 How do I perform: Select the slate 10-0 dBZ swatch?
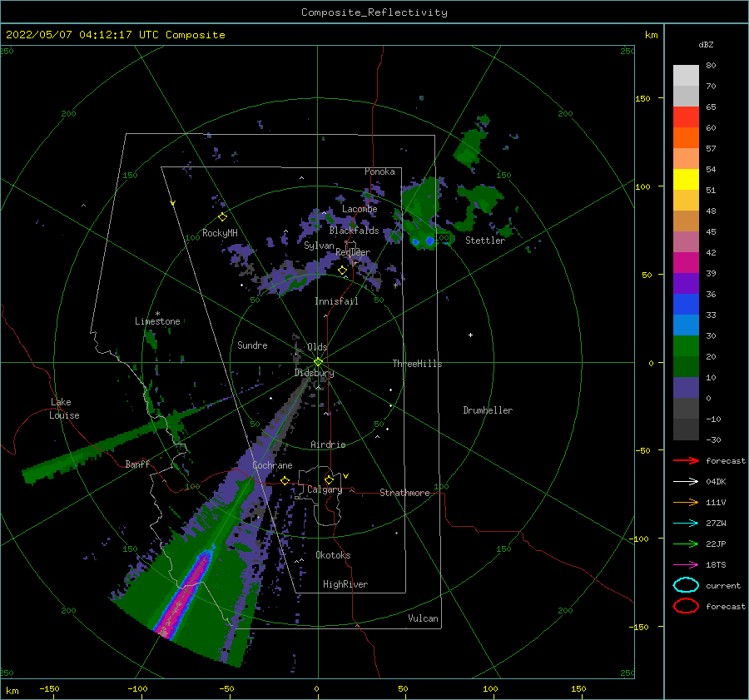[686, 388]
